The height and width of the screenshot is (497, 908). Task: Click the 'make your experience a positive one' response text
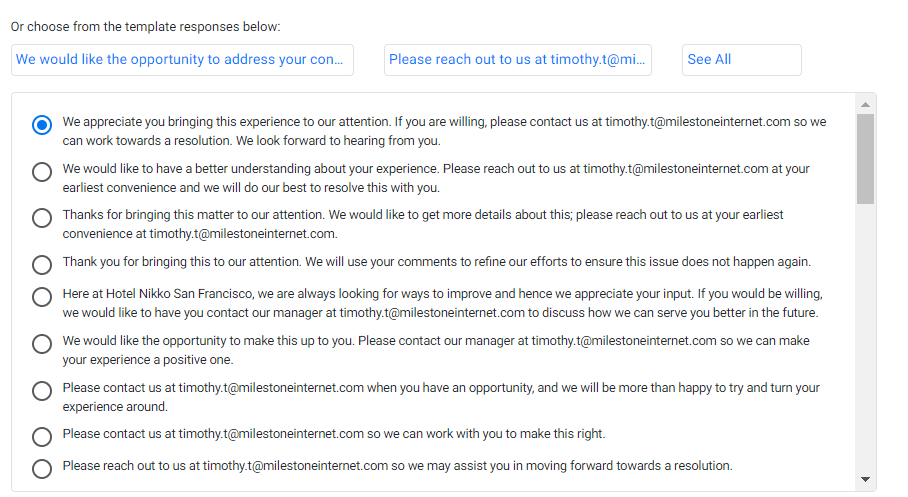tap(436, 350)
